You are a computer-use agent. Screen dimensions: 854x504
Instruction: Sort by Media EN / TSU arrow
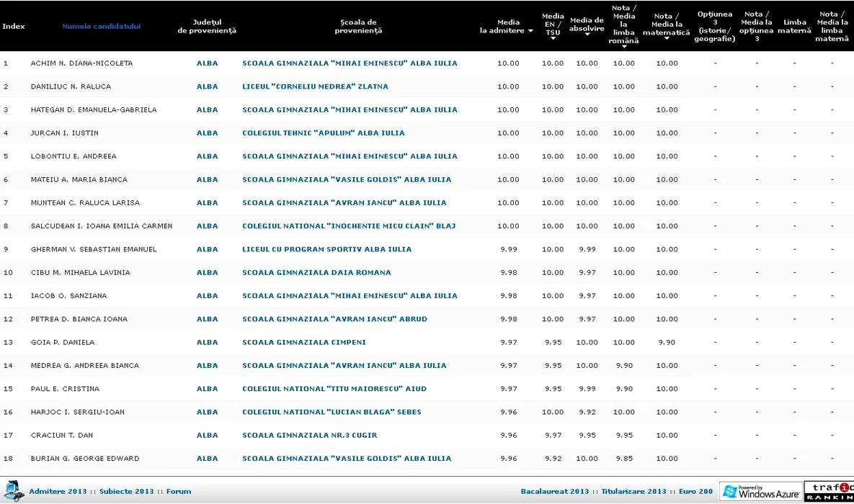(x=553, y=39)
